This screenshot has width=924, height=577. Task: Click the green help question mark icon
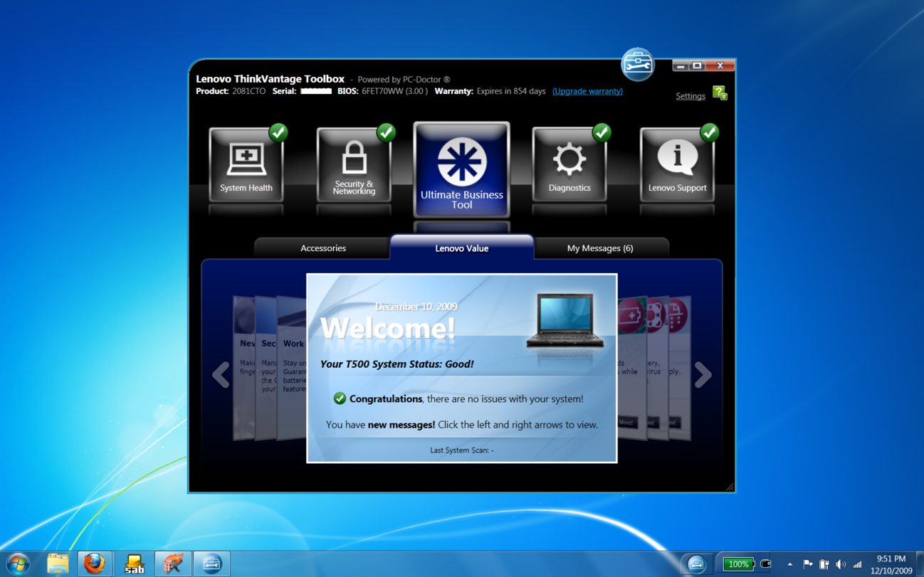pyautogui.click(x=720, y=93)
